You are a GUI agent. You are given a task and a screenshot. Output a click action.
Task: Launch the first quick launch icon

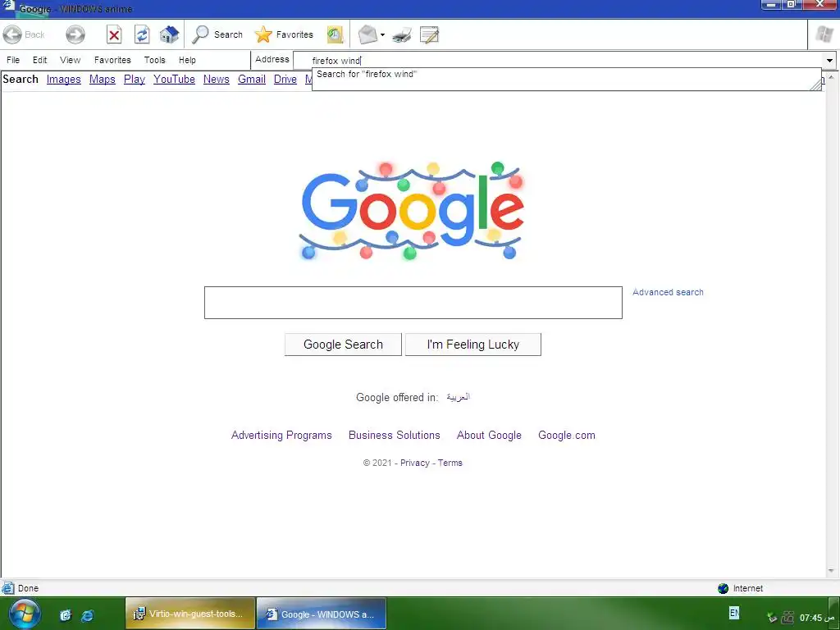tap(66, 615)
